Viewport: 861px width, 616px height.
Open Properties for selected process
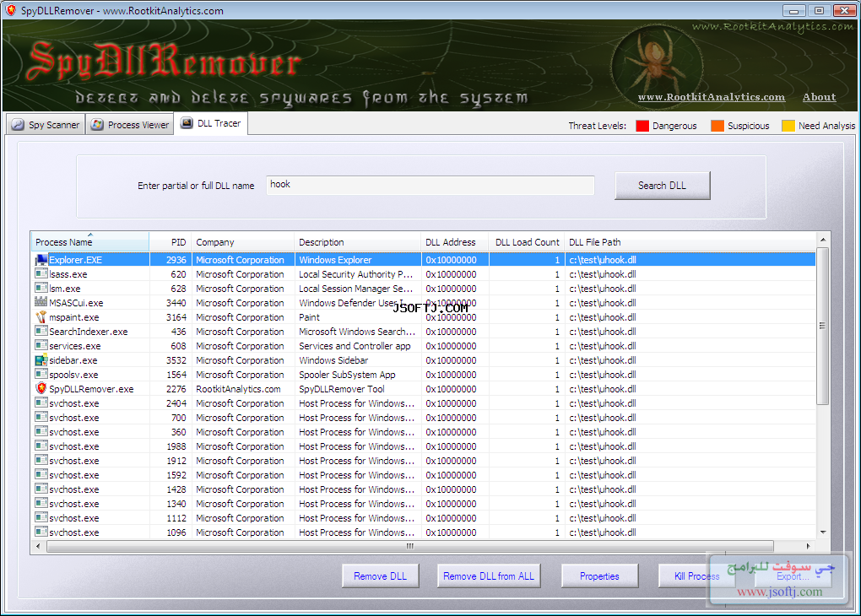click(x=599, y=576)
